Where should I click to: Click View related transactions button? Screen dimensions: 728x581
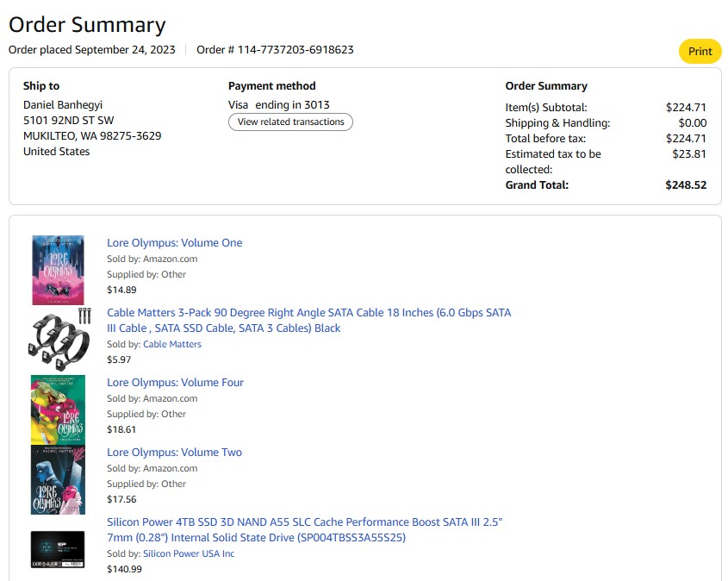point(290,122)
